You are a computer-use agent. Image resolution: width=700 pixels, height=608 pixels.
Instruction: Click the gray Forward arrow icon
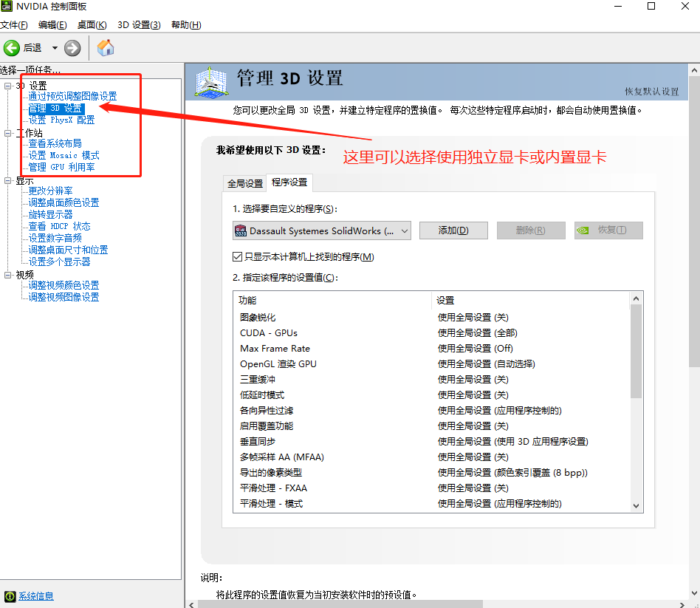[72, 48]
